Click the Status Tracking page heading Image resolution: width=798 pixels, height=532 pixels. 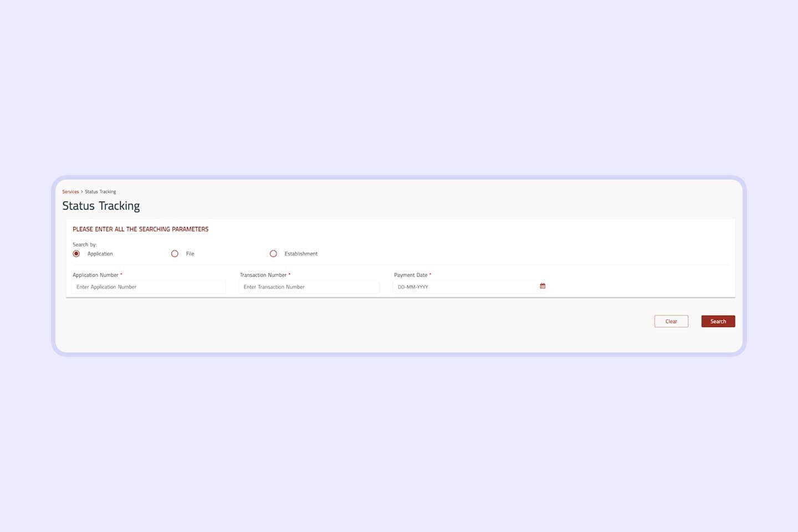click(101, 206)
